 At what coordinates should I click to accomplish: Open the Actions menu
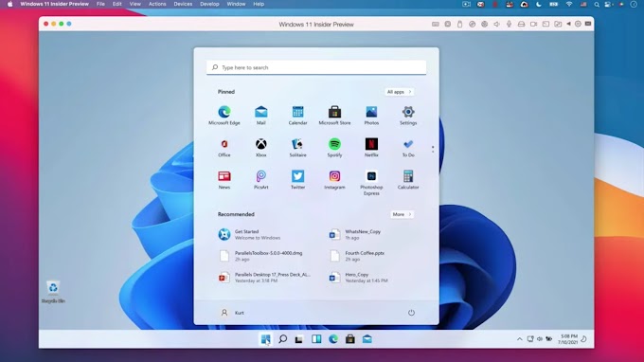tap(157, 4)
